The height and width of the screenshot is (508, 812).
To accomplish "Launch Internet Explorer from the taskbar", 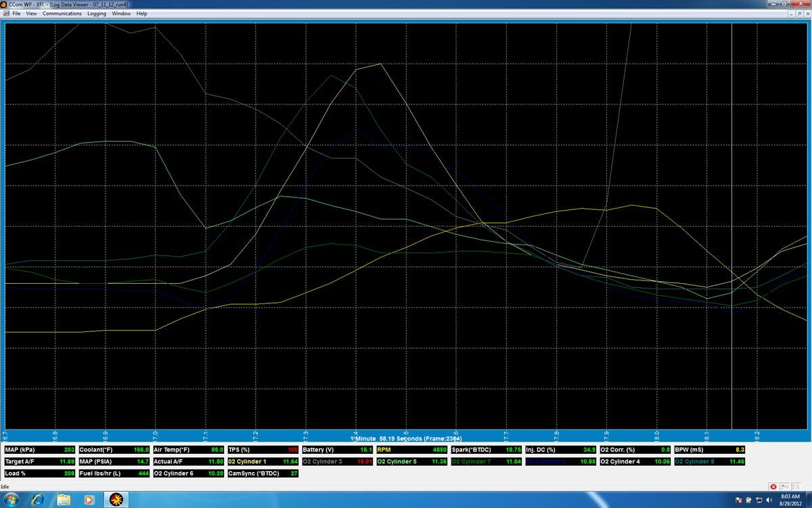I will (x=38, y=499).
